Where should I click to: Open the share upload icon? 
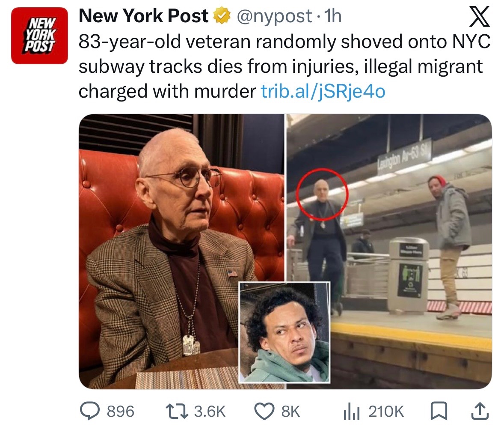480,411
